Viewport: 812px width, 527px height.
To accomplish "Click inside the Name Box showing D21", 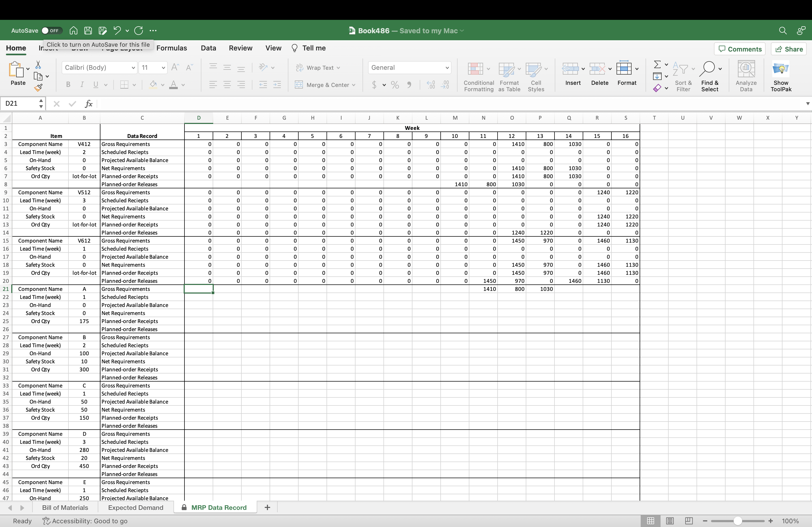I will click(20, 104).
